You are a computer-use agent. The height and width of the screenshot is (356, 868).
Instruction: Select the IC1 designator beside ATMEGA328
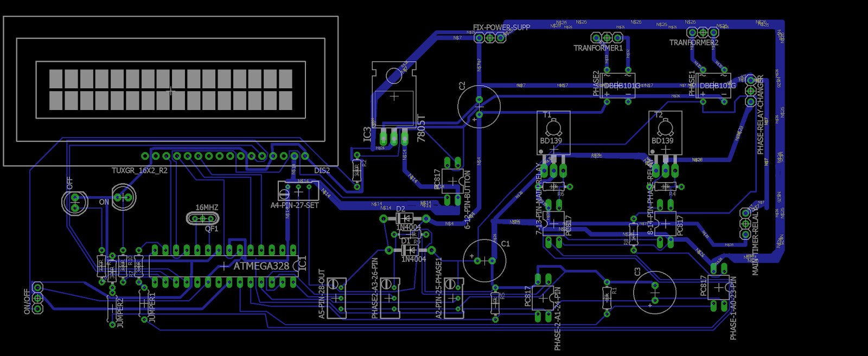[303, 263]
